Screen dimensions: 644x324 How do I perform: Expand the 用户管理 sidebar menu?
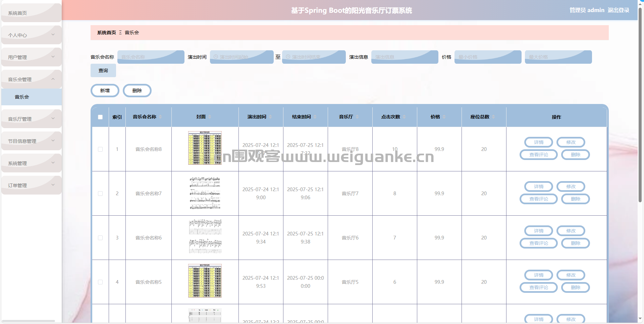(32, 57)
